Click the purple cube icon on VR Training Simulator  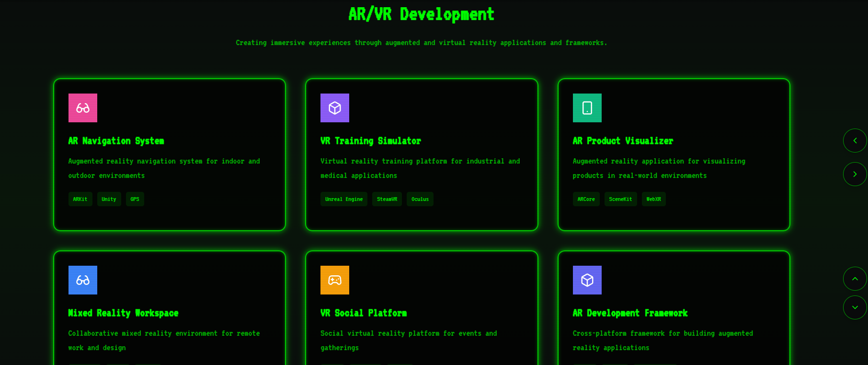click(x=335, y=108)
